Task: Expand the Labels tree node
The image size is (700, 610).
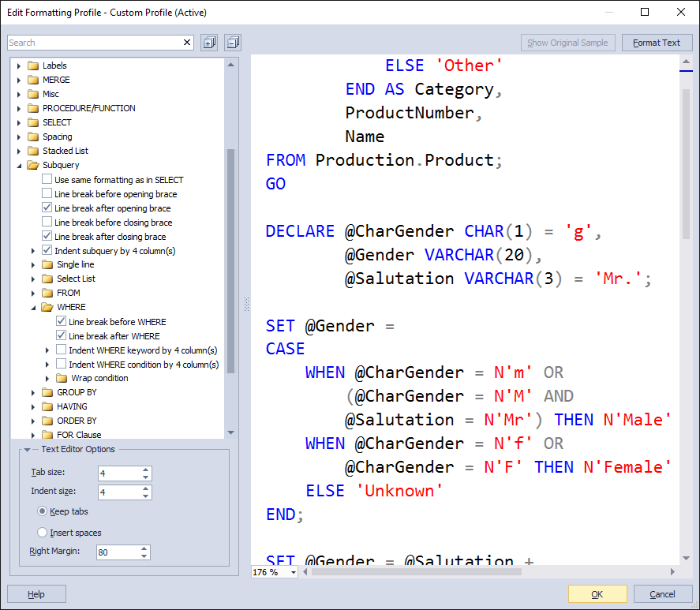Action: pos(19,66)
